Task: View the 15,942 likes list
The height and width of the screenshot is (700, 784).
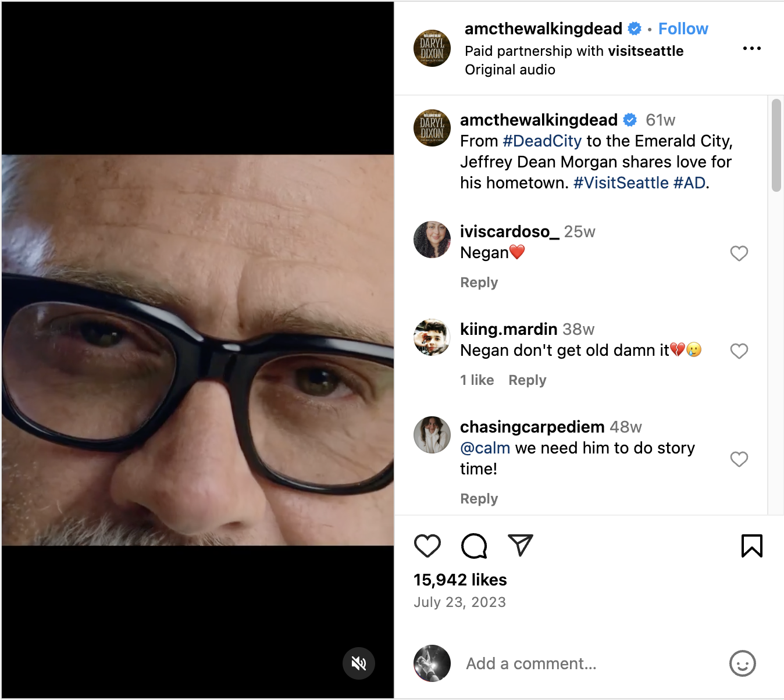Action: pyautogui.click(x=460, y=580)
